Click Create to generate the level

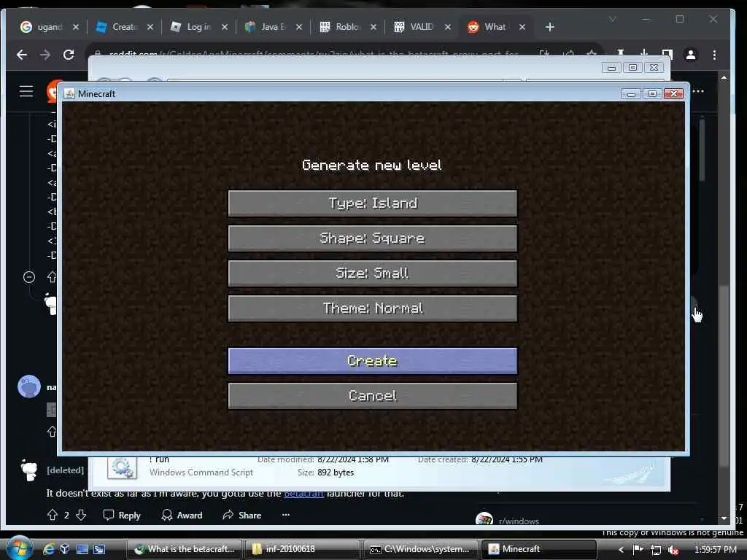point(373,361)
